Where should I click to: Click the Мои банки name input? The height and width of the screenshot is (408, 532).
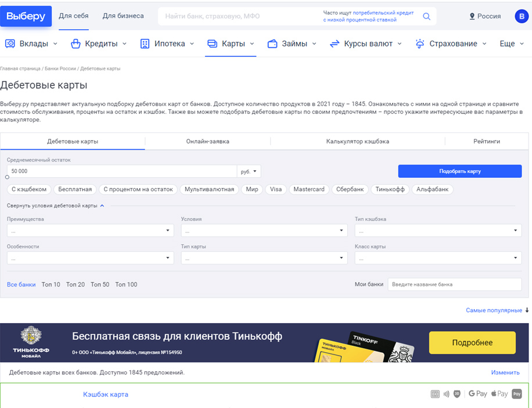455,284
